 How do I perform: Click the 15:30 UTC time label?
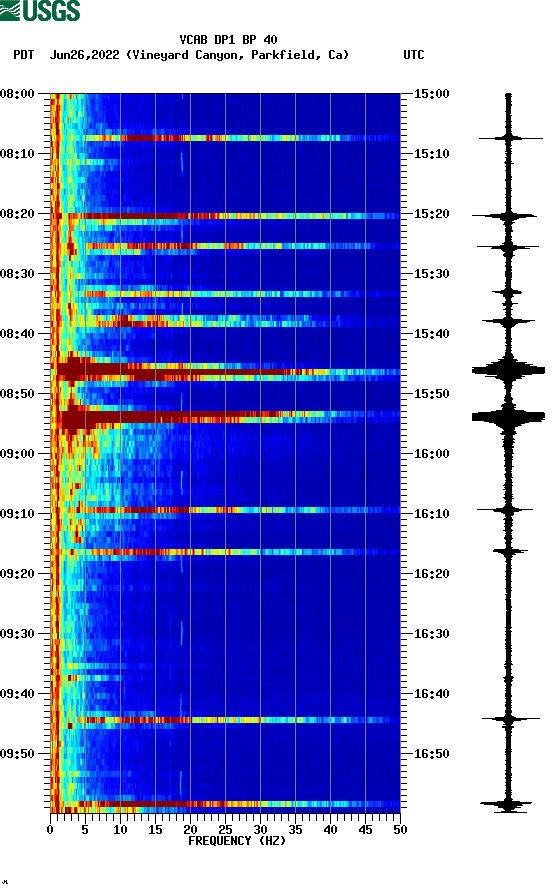pos(431,273)
